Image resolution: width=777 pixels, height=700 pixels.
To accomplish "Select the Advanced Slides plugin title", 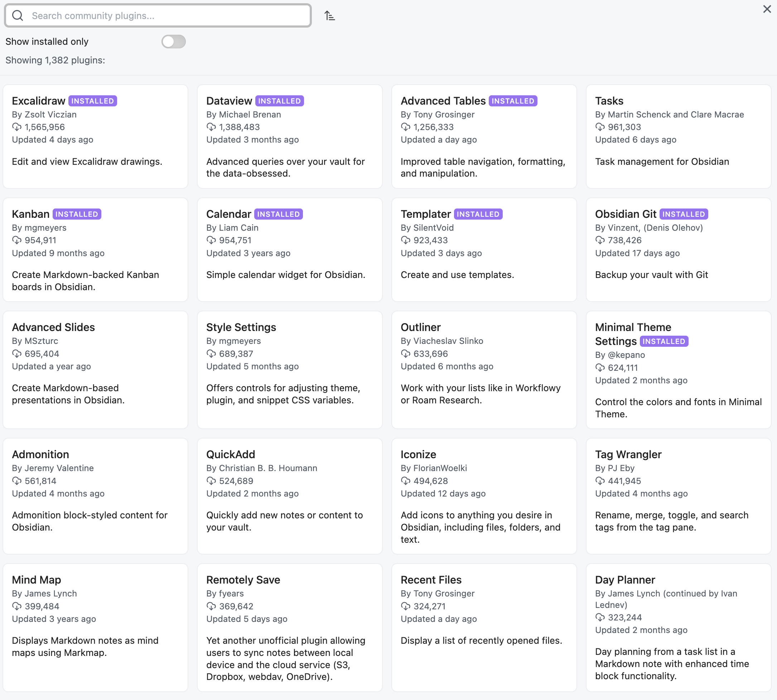I will 53,327.
